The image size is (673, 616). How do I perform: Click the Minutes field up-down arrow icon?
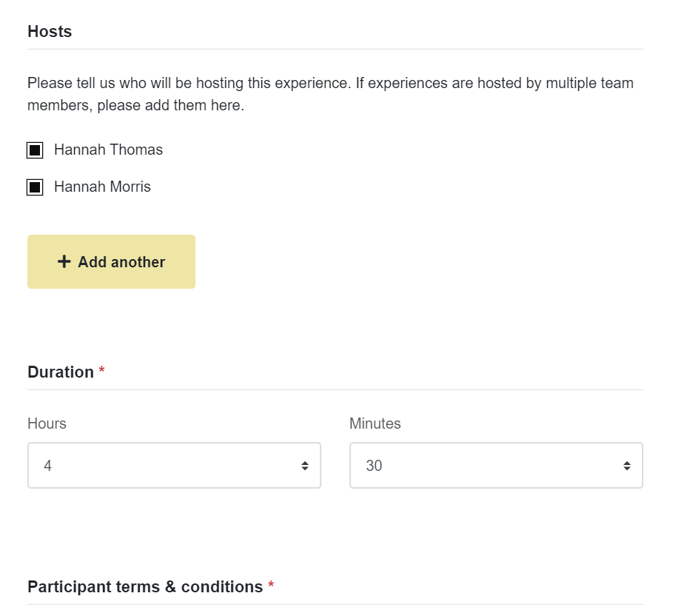627,466
